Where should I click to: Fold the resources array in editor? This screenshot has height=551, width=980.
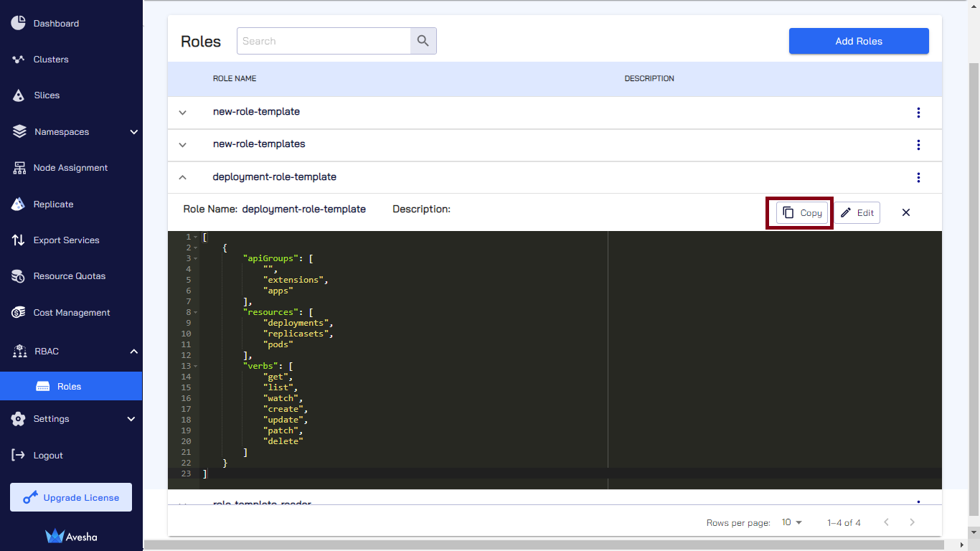[x=196, y=312]
